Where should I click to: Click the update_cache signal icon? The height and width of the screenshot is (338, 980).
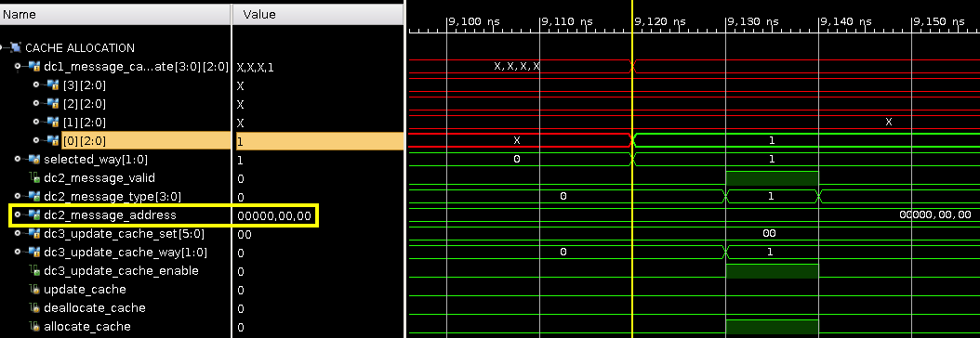coord(34,290)
